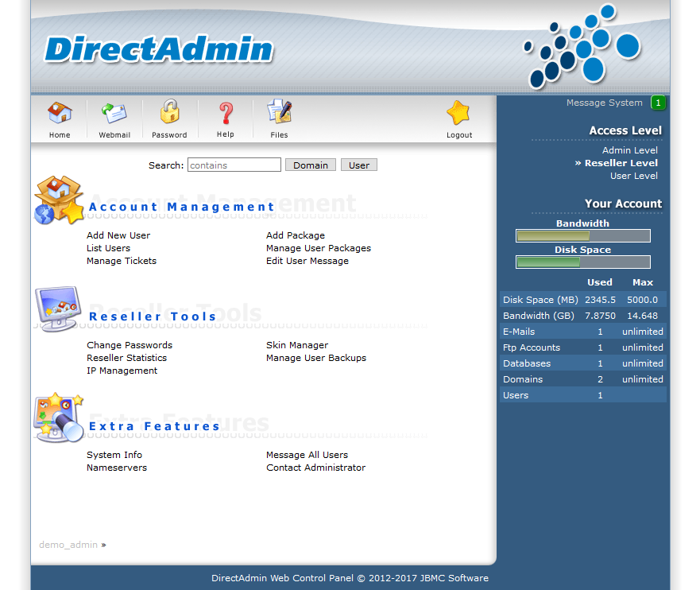Open the Message System green counter badge
Image resolution: width=700 pixels, height=590 pixels.
coord(658,103)
